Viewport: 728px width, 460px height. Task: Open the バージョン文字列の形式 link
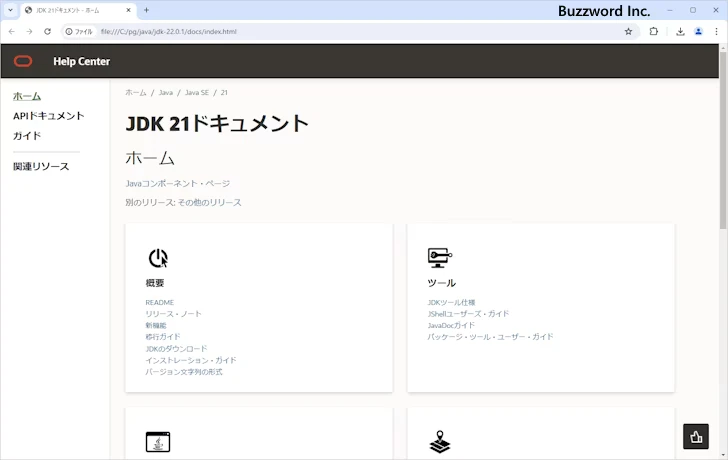pyautogui.click(x=184, y=372)
